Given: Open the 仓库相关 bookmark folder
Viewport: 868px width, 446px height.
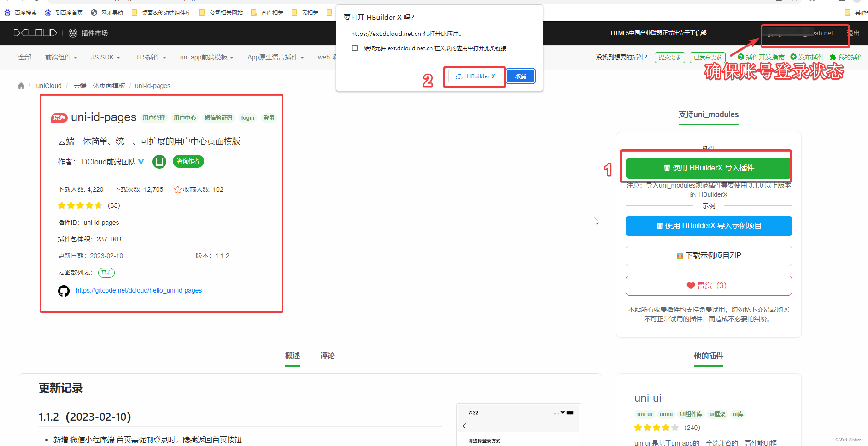Looking at the screenshot, I should [x=267, y=12].
